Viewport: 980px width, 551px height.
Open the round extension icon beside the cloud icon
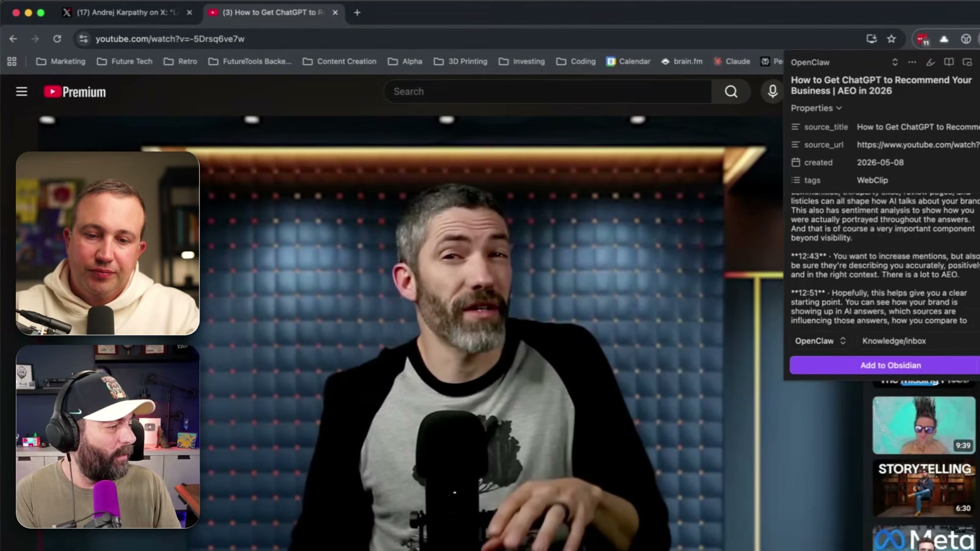(x=966, y=39)
